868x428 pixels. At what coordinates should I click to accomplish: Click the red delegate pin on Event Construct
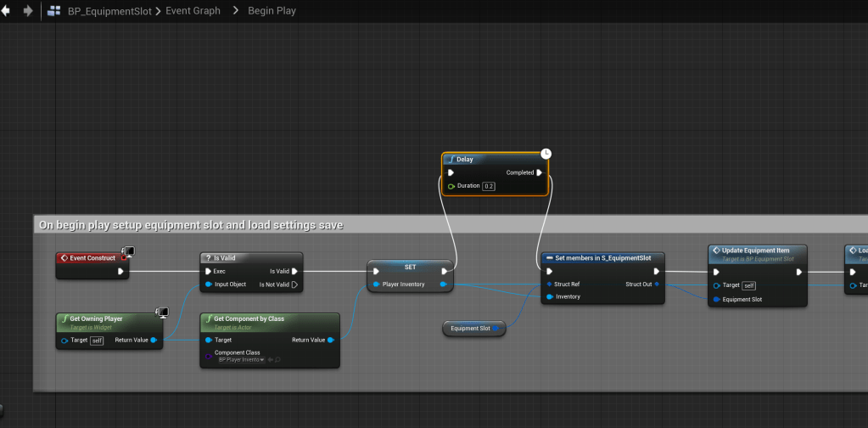click(x=124, y=257)
